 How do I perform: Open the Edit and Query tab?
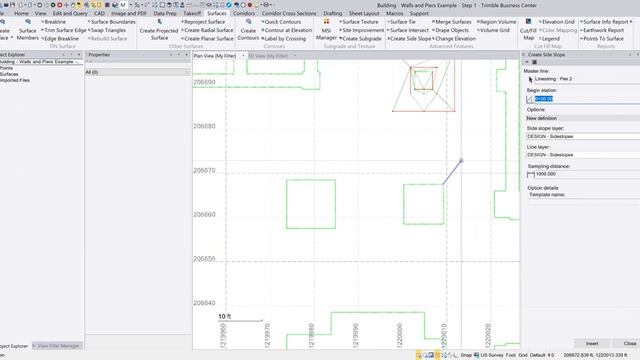[70, 13]
